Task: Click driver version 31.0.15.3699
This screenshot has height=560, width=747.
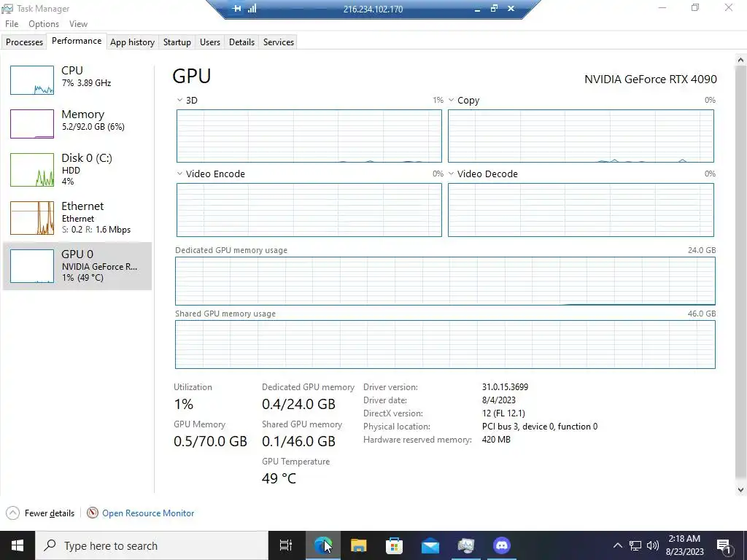Action: pos(505,387)
